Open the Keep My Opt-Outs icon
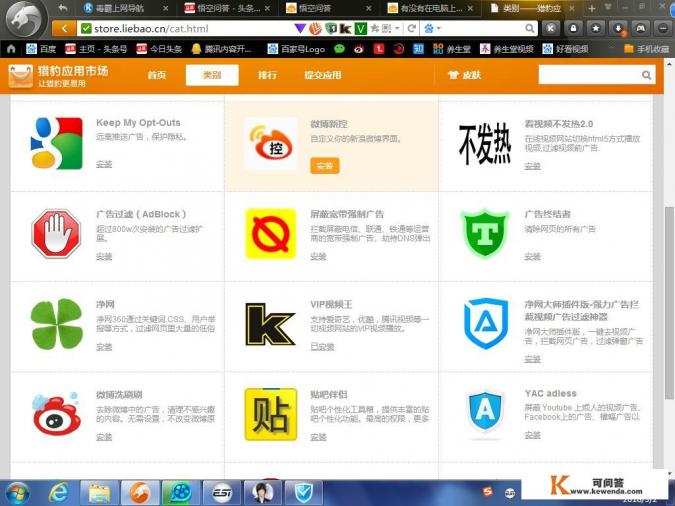This screenshot has height=506, width=675. [57, 144]
